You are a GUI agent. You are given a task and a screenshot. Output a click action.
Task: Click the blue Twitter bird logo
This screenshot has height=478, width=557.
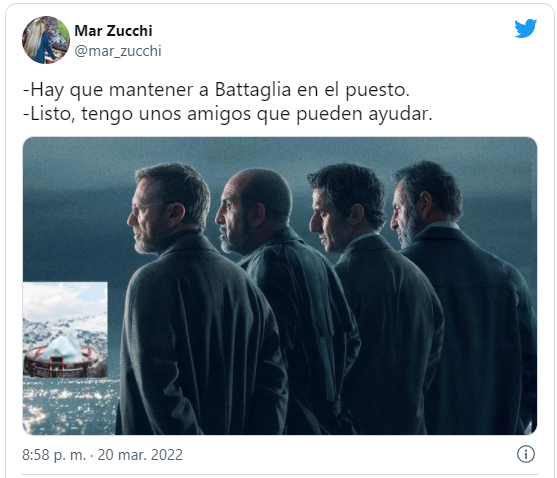coord(525,28)
